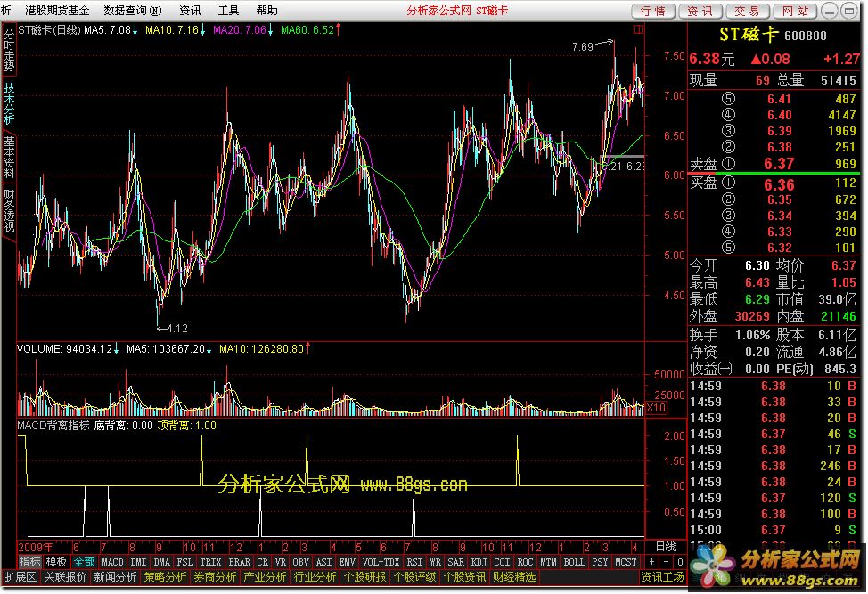The width and height of the screenshot is (868, 594).
Task: Open the 关联报价 bottom tab
Action: pyautogui.click(x=65, y=577)
